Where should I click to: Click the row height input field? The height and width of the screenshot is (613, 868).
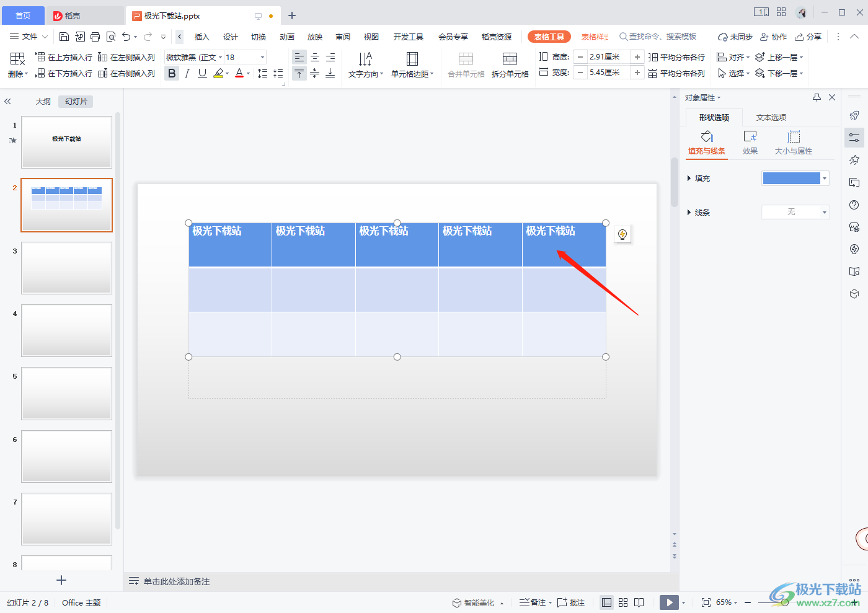(608, 57)
